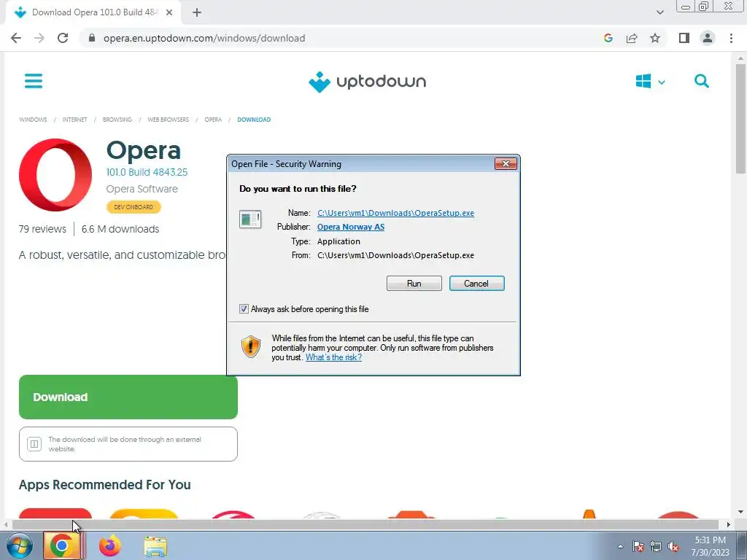This screenshot has width=747, height=560.
Task: Expand the tab search chevron
Action: click(x=659, y=12)
